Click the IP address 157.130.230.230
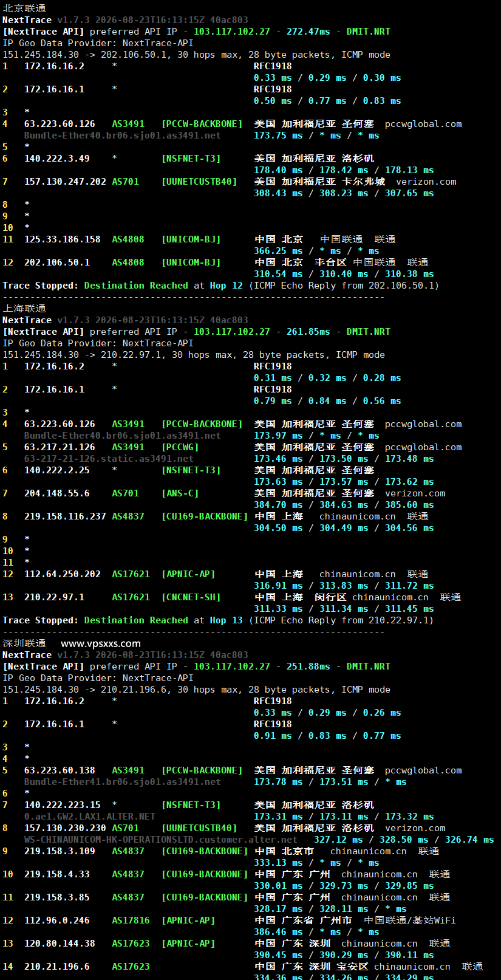The image size is (501, 980). click(65, 828)
